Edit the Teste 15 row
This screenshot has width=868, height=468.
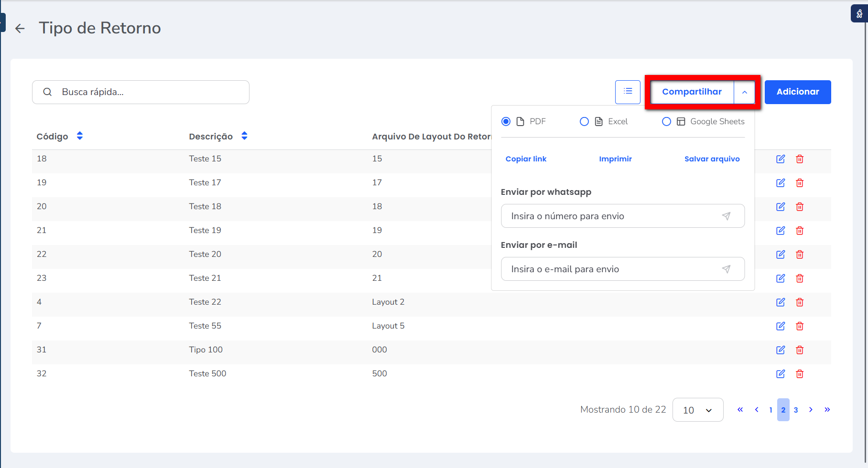point(781,159)
